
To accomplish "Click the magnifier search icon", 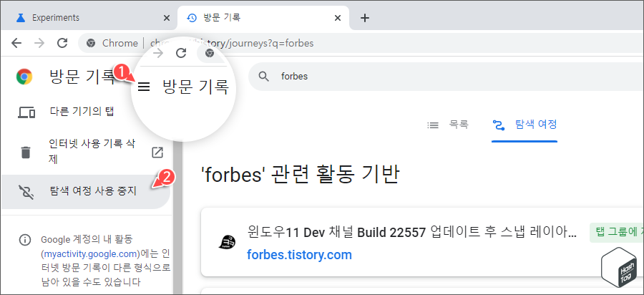I will (x=264, y=77).
